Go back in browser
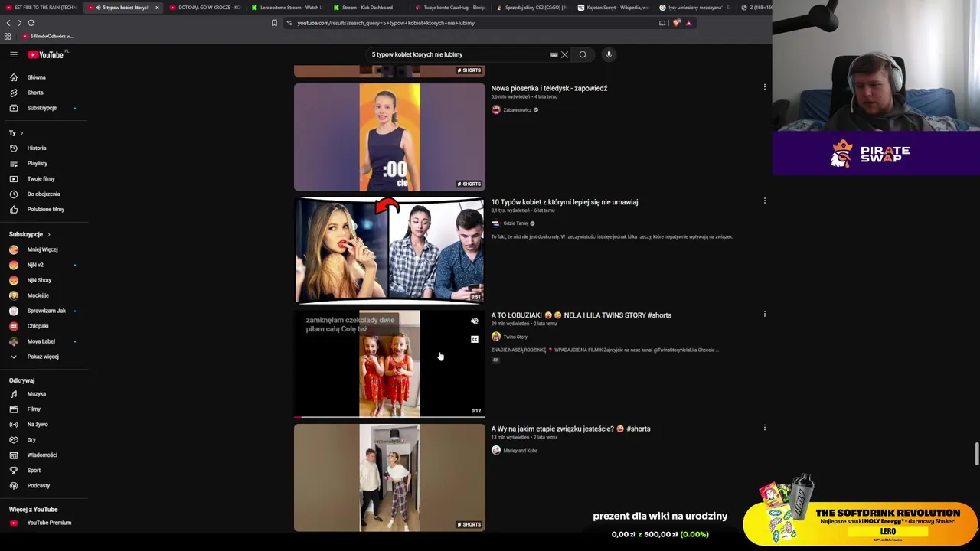980x551 pixels. coord(8,23)
